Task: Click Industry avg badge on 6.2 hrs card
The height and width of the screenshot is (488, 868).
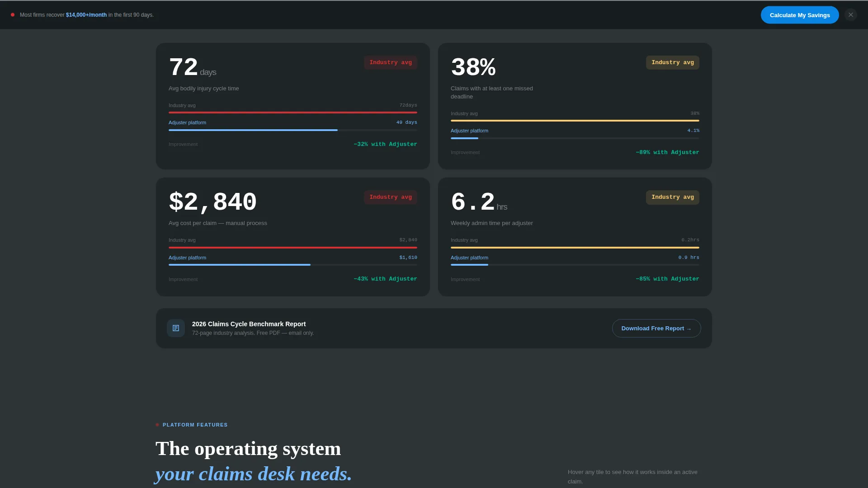Action: tap(673, 197)
